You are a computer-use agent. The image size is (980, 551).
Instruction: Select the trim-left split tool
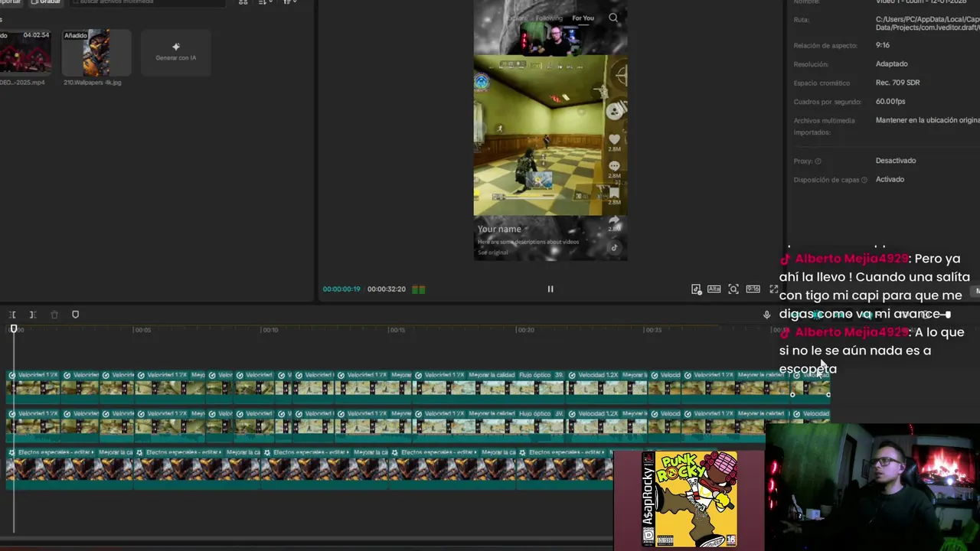[13, 315]
